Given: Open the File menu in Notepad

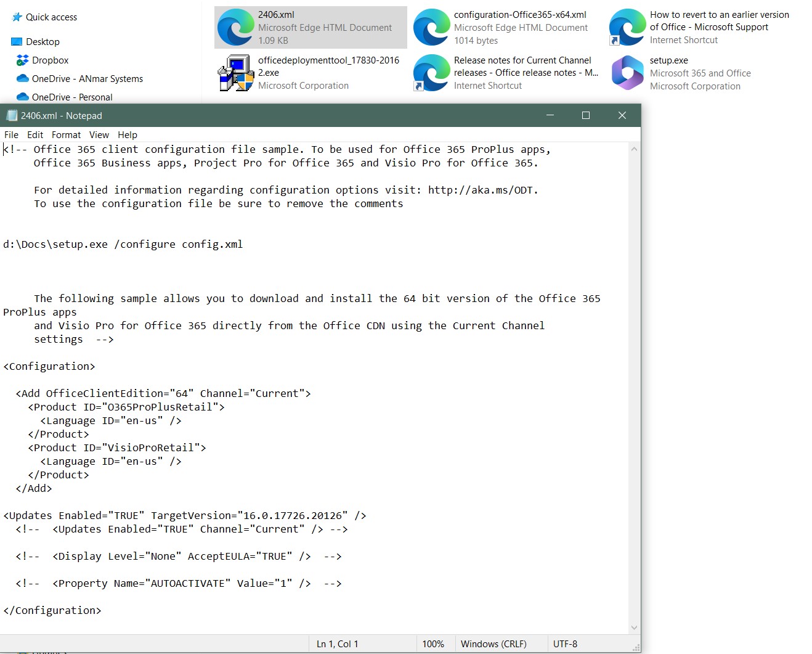Looking at the screenshot, I should pos(11,135).
